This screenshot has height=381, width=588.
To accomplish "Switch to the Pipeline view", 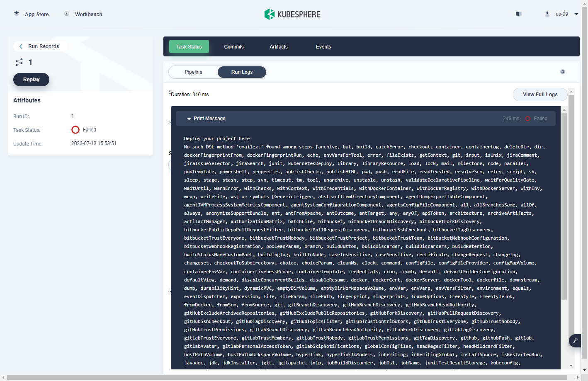I will [x=193, y=72].
